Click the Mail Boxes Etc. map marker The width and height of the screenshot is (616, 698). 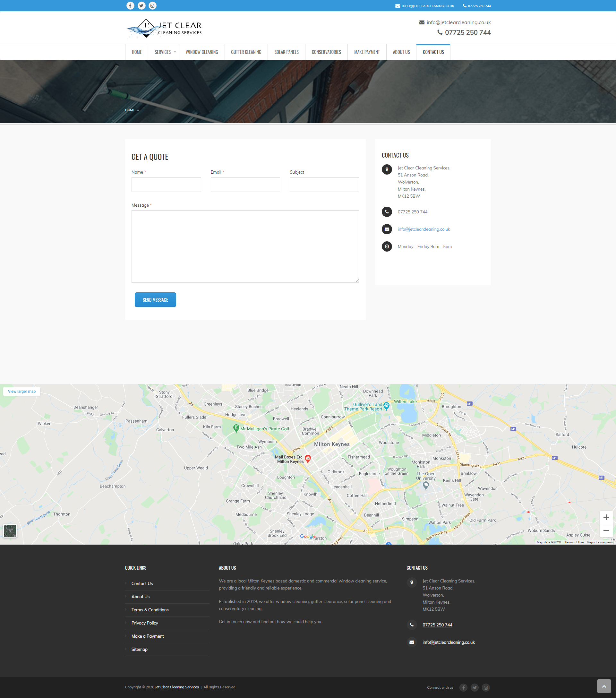pos(308,458)
